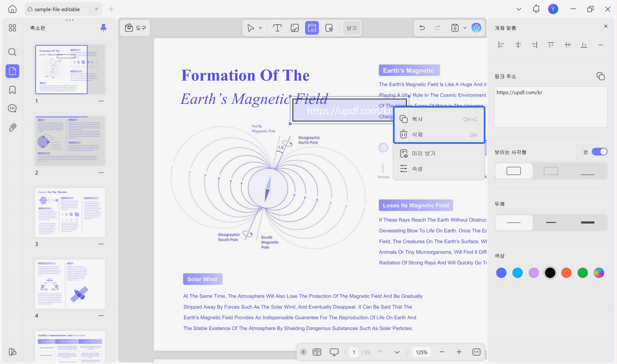
Task: Go to the home screen icon
Action: (x=12, y=9)
